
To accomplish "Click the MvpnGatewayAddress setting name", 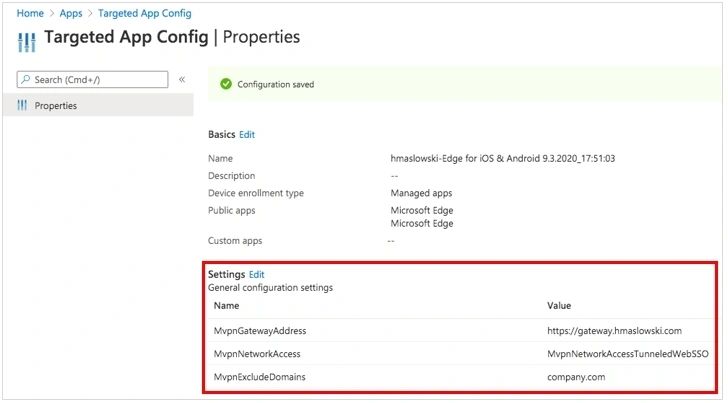I will 260,331.
